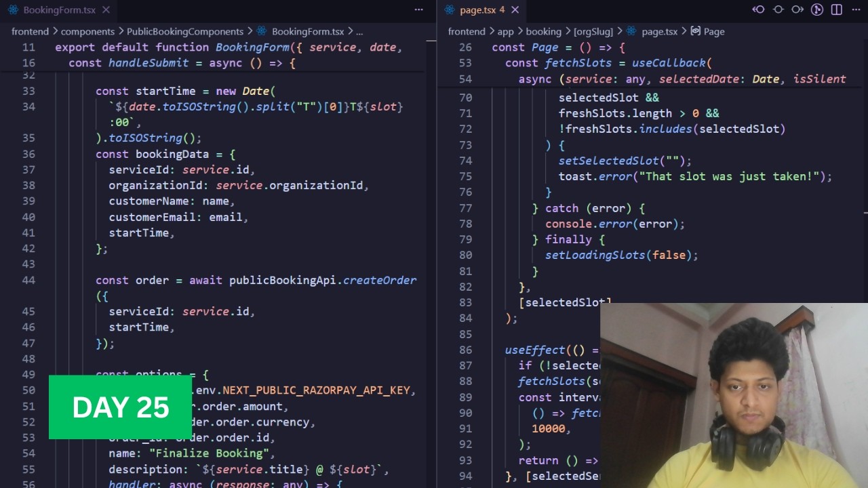Screen dimensions: 868x488
Task: Switch to the BookingForm.tsx tab
Action: pos(59,10)
